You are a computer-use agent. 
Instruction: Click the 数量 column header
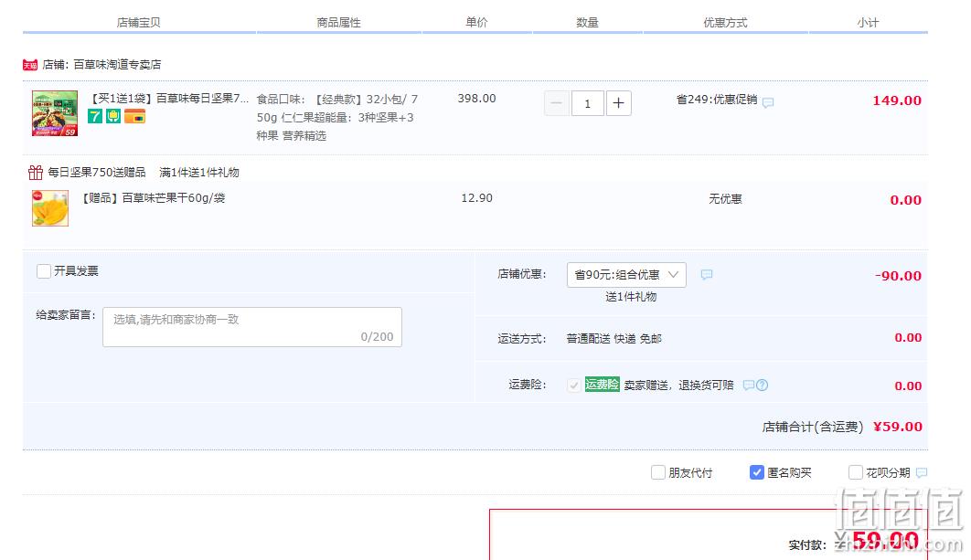[x=587, y=22]
